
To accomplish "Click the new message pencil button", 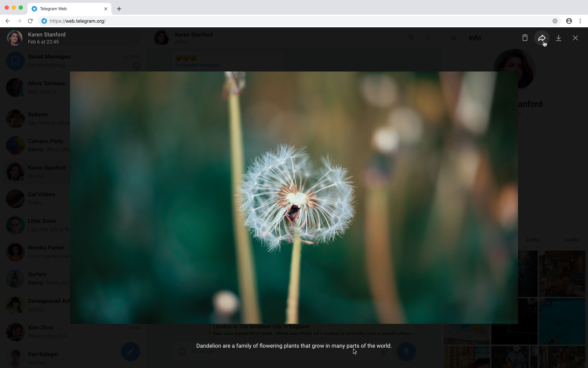I will 131,352.
